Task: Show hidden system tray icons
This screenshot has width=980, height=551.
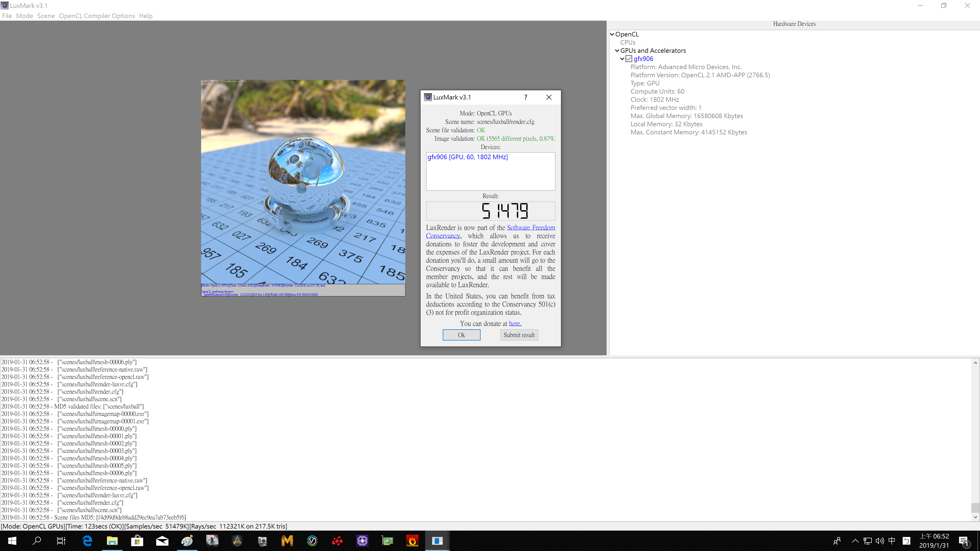Action: [855, 541]
